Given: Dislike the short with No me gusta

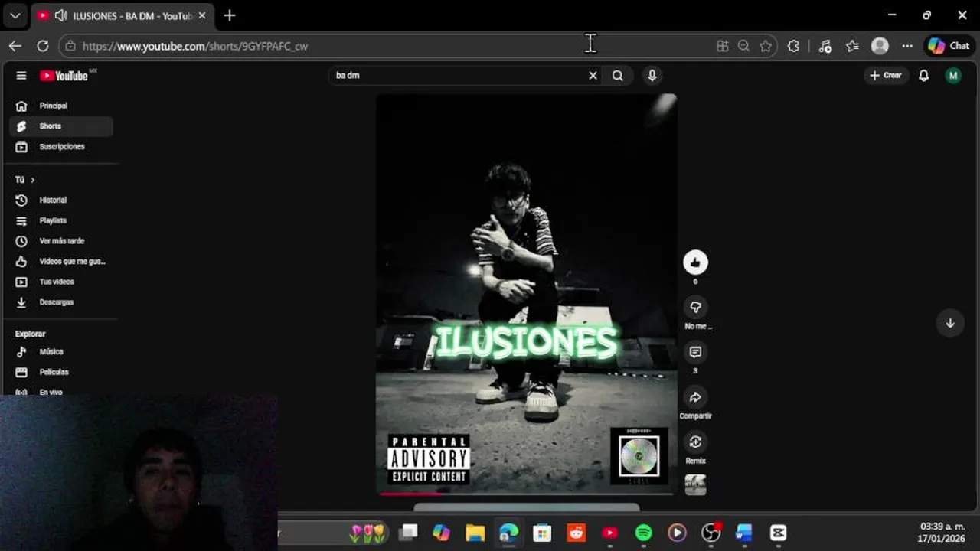Looking at the screenshot, I should [695, 307].
